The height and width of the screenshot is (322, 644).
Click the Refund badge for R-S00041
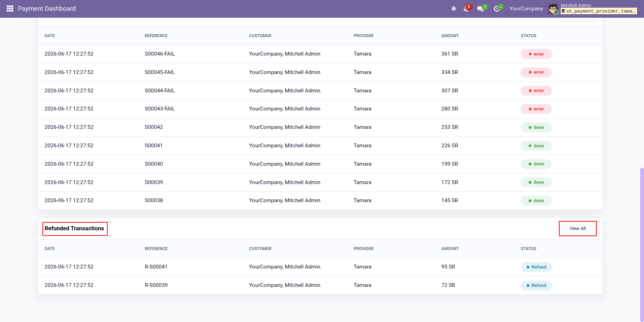[x=536, y=267]
